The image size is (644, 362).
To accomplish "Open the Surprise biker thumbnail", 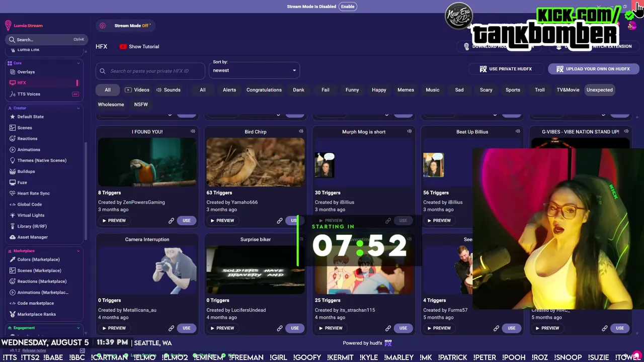I will [256, 270].
